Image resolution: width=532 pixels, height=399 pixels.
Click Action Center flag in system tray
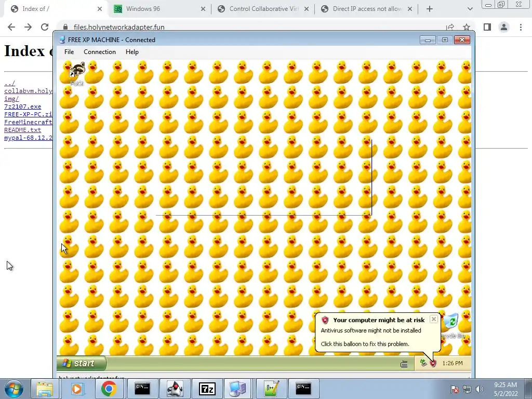[454, 390]
